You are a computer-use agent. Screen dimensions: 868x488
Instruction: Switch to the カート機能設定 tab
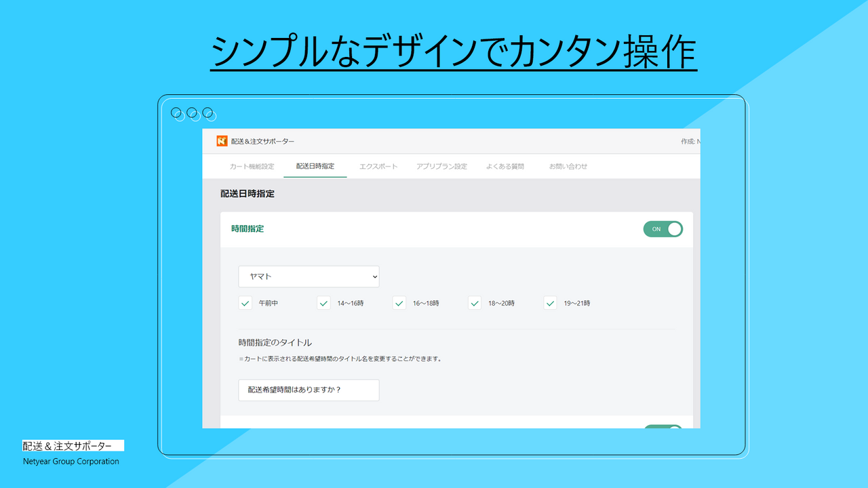pyautogui.click(x=252, y=166)
